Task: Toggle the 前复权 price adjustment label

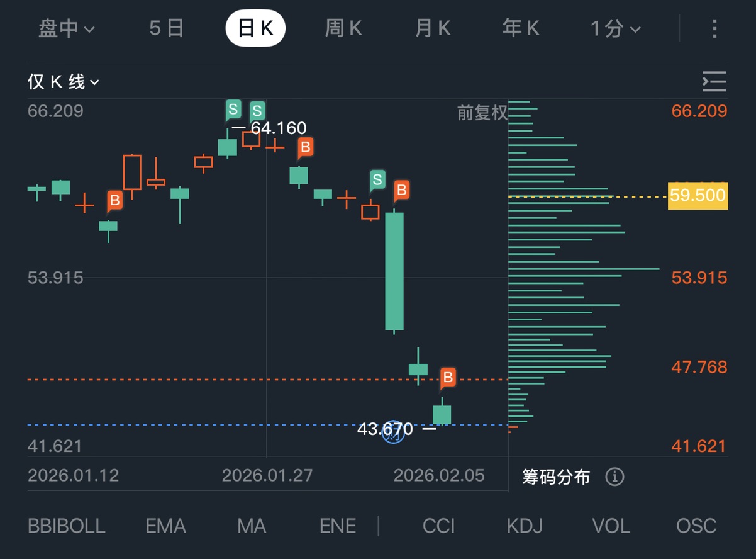Action: click(482, 113)
